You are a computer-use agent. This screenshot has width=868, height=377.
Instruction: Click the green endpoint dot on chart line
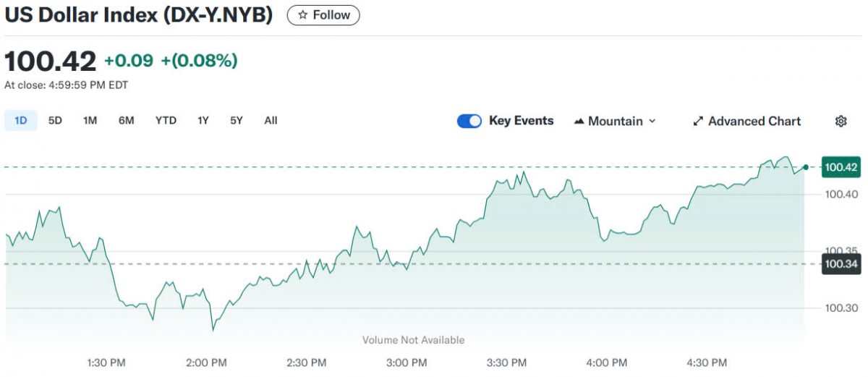pyautogui.click(x=806, y=167)
